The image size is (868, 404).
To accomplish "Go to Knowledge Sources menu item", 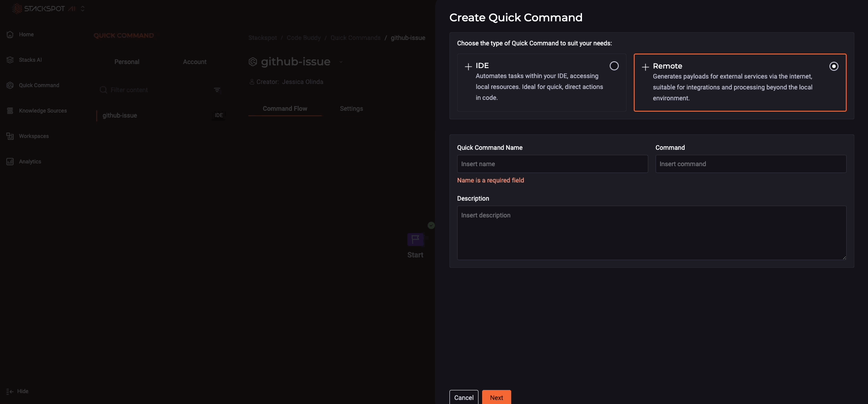I will tap(43, 111).
